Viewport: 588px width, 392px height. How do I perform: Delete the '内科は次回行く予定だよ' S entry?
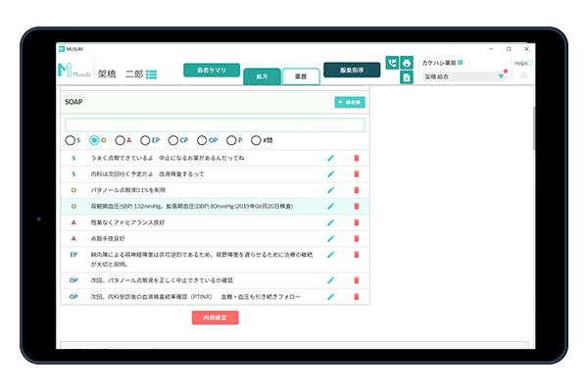[356, 173]
